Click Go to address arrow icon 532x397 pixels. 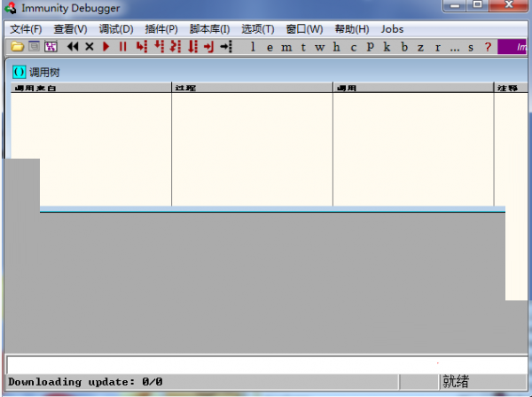coord(226,46)
